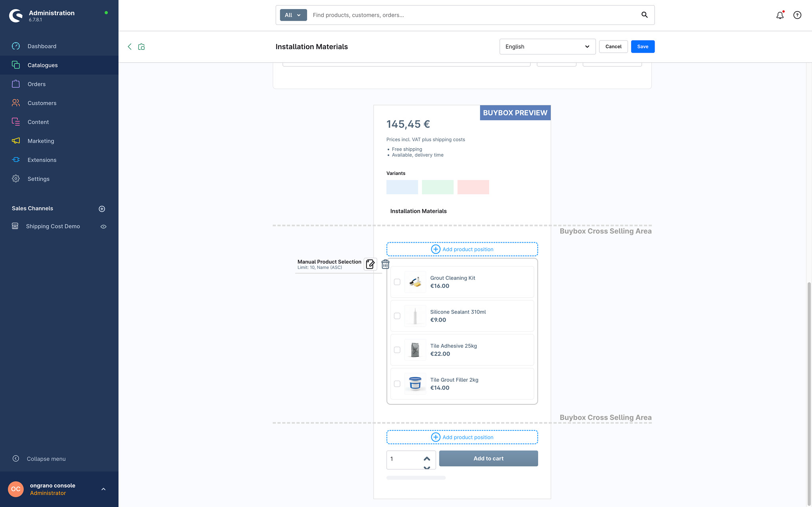
Task: Click the search magnifier icon
Action: pos(645,15)
